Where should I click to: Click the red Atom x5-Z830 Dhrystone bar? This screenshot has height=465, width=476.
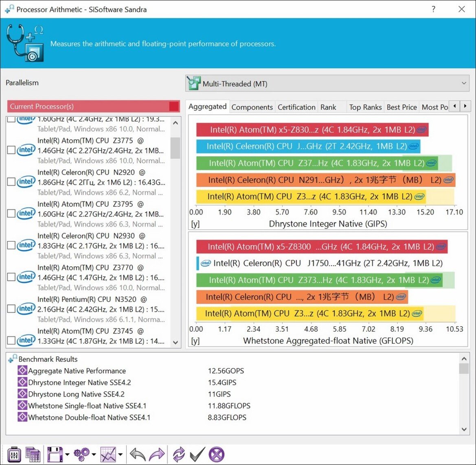tap(312, 129)
